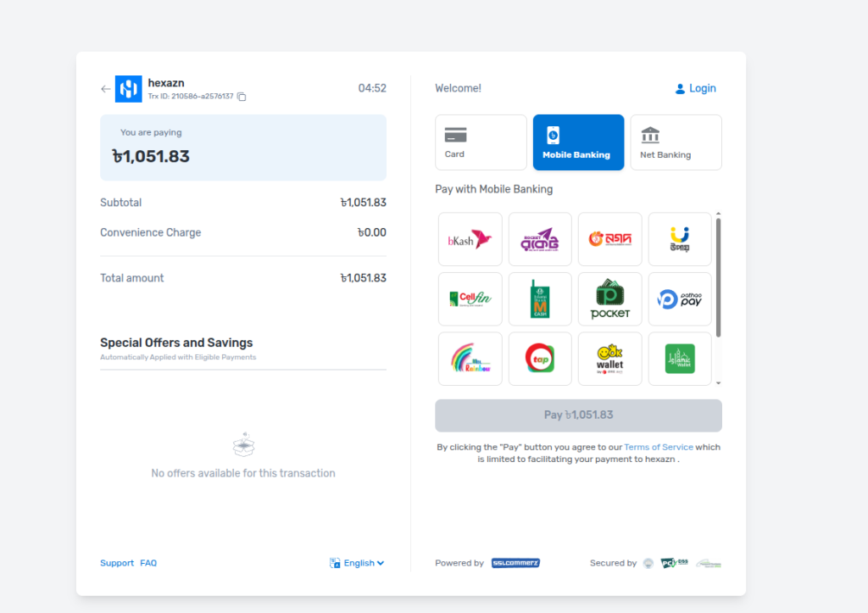Select Pocket wallet option
Screen dimensions: 868x613
point(609,299)
